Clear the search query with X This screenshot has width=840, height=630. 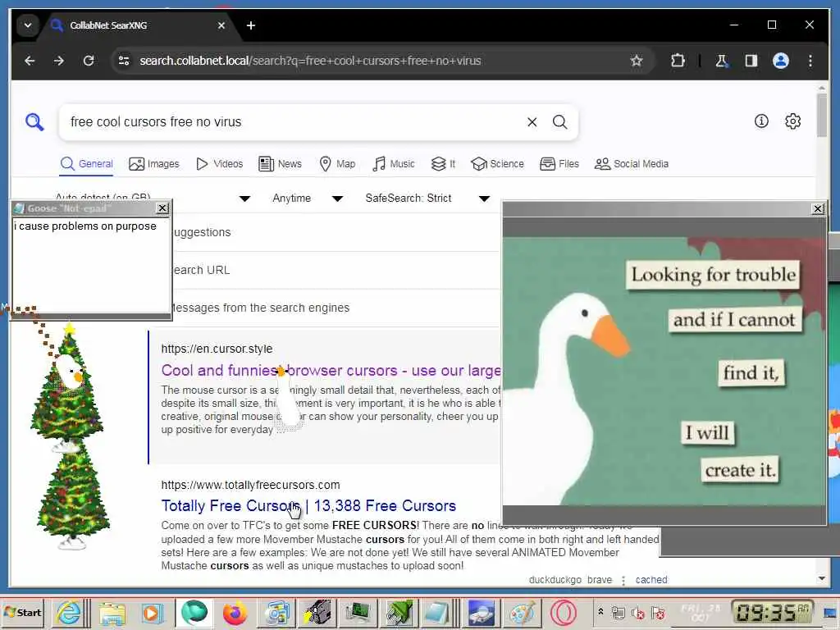pyautogui.click(x=532, y=121)
